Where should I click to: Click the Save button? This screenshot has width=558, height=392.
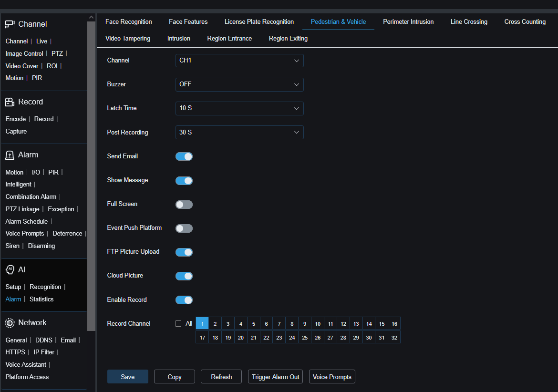coord(128,377)
